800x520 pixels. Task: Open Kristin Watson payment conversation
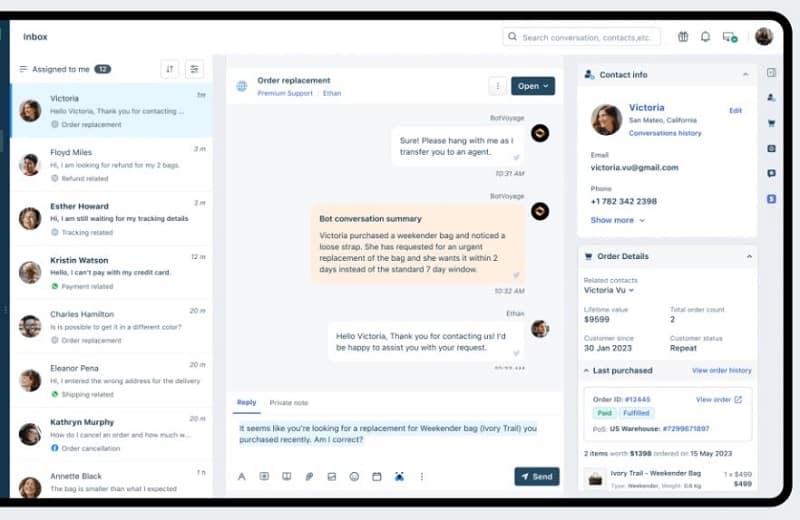[x=112, y=273]
